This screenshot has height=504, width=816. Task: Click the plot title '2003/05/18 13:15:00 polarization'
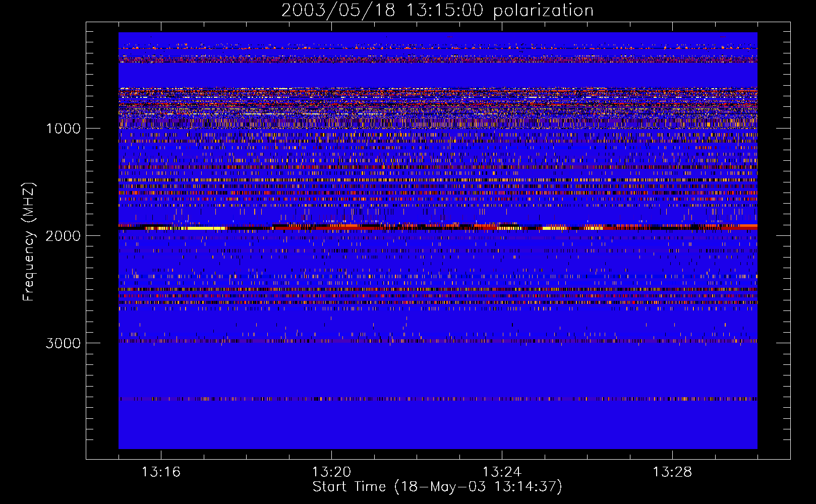(437, 11)
